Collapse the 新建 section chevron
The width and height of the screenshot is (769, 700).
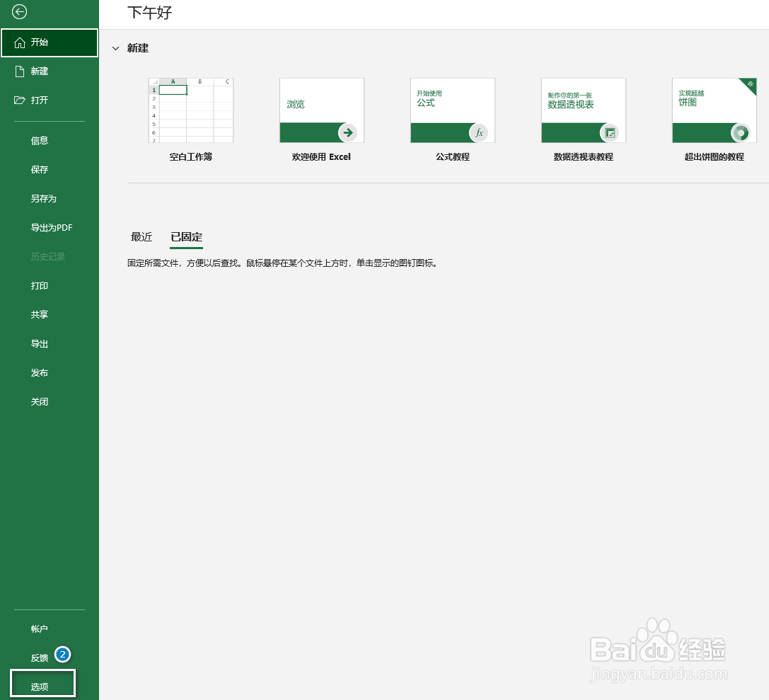coord(115,48)
